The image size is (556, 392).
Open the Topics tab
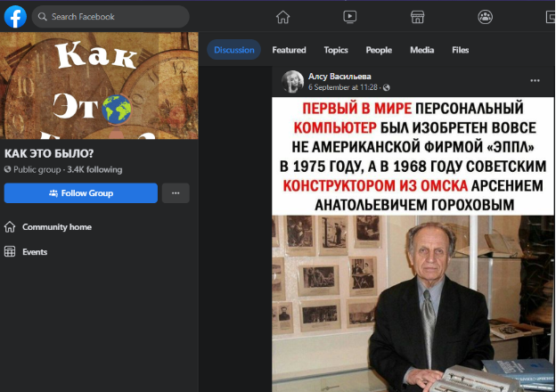[336, 50]
